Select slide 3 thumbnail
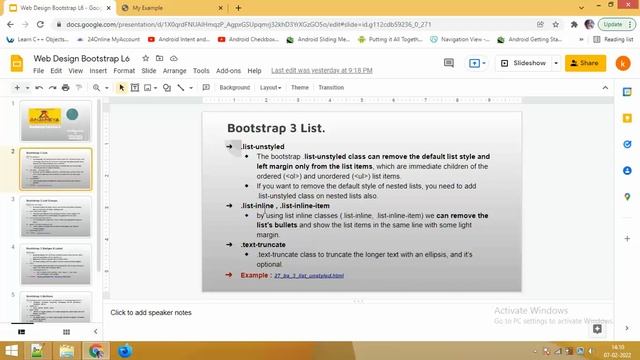 click(x=56, y=217)
